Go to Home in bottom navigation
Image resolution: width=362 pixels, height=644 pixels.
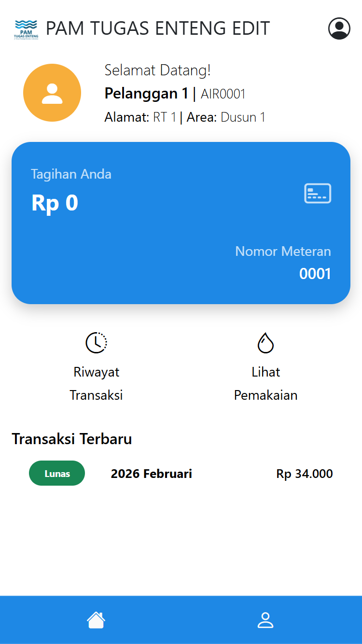point(96,620)
